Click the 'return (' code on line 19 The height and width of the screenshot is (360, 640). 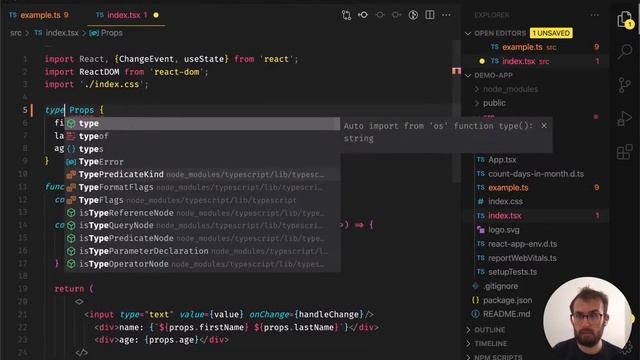(x=74, y=289)
